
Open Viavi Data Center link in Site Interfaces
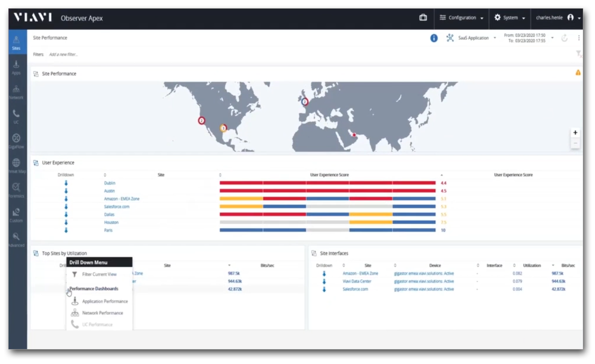(357, 281)
